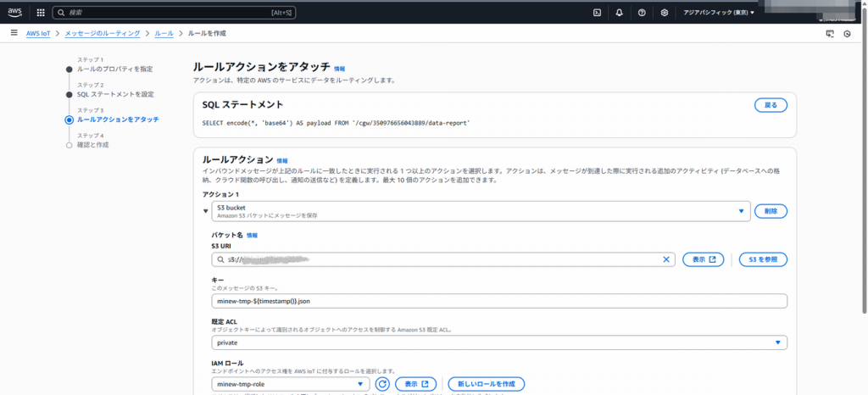Toggle the left navigation hamburger menu
Viewport: 868px width, 395px height.
point(14,33)
